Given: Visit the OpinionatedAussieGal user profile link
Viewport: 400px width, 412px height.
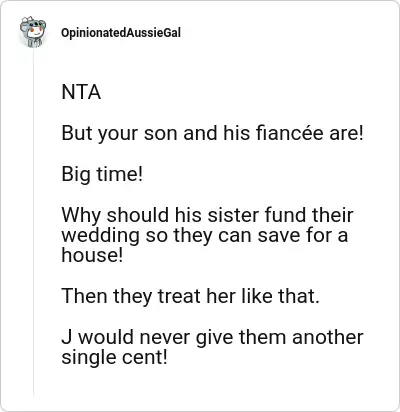Looking at the screenshot, I should coord(121,33).
